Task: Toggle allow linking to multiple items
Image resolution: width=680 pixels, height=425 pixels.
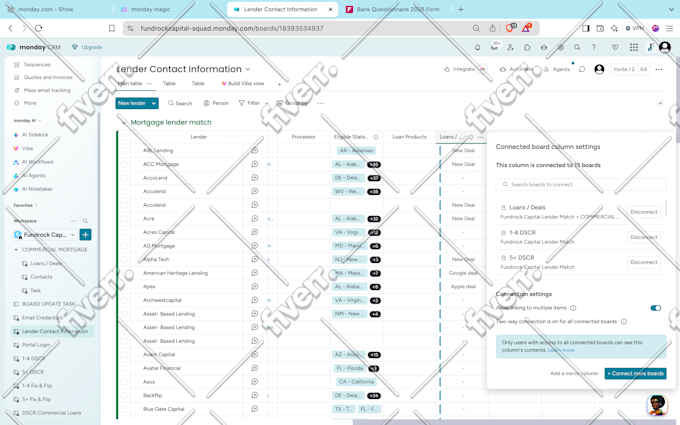Action: pyautogui.click(x=655, y=308)
